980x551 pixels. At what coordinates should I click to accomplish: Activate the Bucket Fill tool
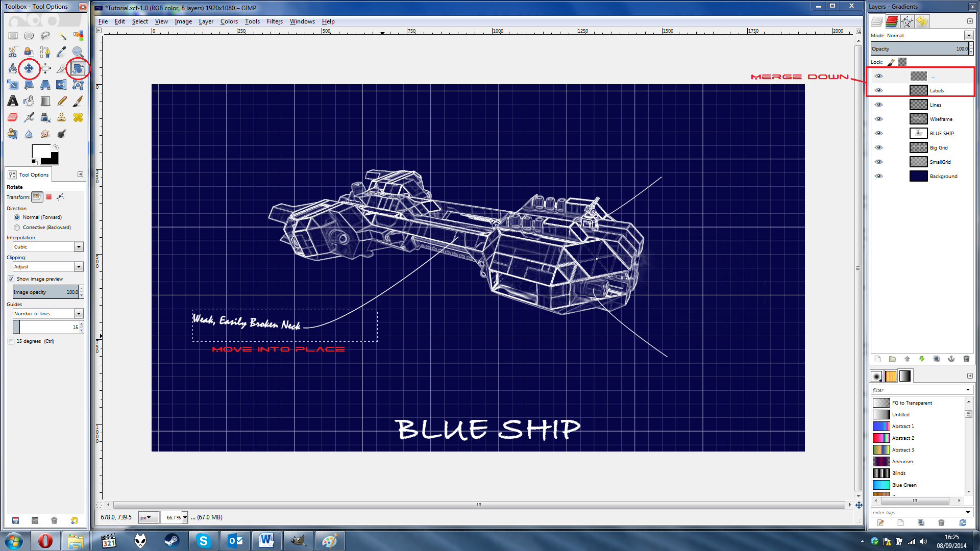tap(29, 101)
